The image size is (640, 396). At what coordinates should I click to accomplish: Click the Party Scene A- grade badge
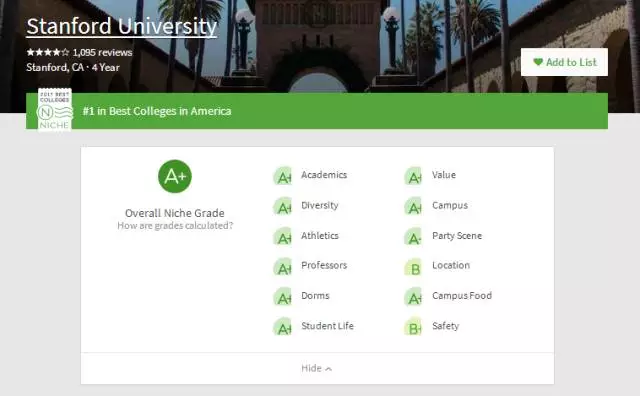[413, 237]
